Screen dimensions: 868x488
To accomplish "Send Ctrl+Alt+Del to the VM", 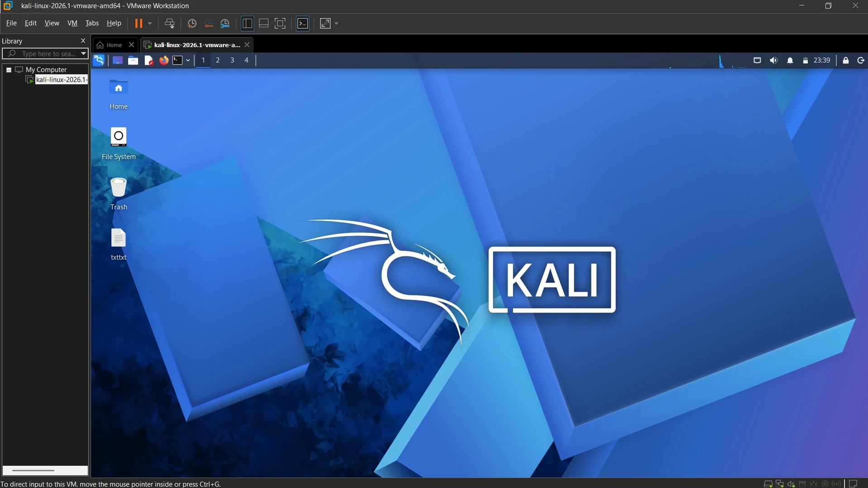I will (170, 24).
